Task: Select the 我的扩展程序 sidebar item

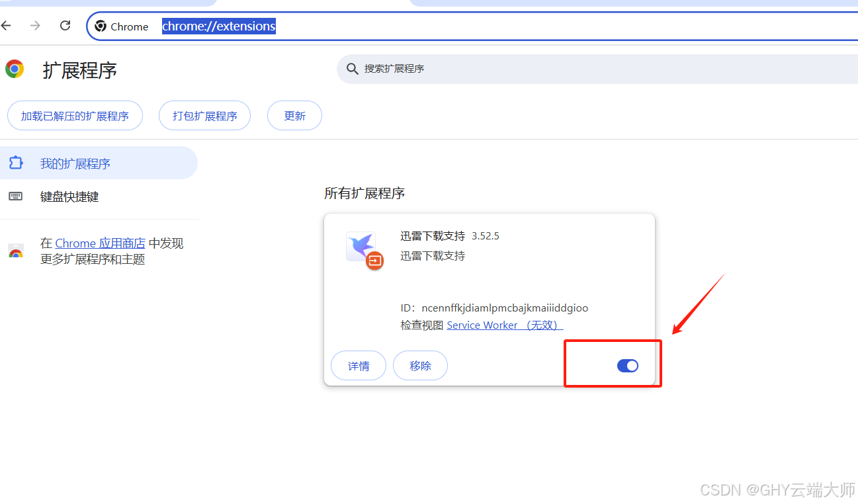Action: [x=99, y=163]
